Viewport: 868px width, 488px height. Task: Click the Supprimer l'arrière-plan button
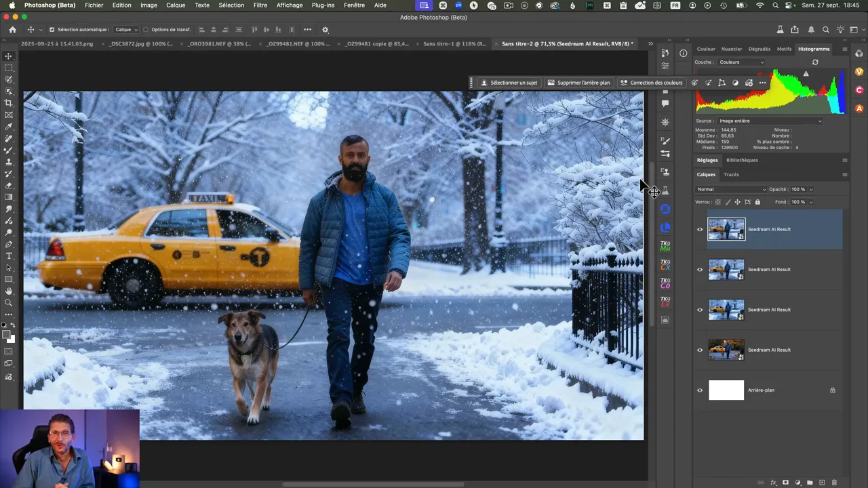pos(578,83)
